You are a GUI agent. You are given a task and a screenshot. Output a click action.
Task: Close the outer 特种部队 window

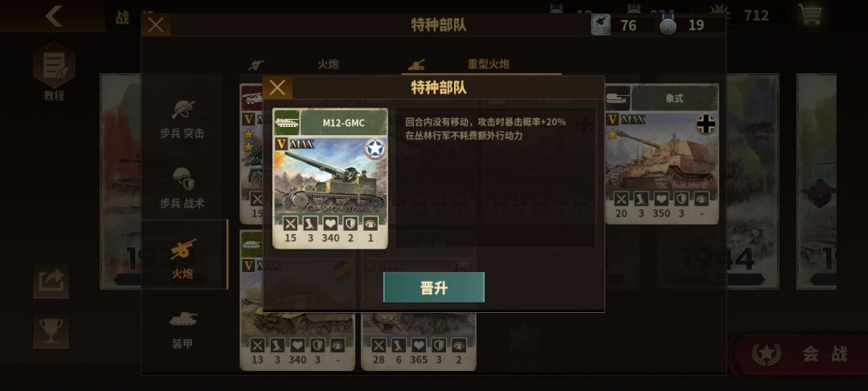[x=156, y=25]
